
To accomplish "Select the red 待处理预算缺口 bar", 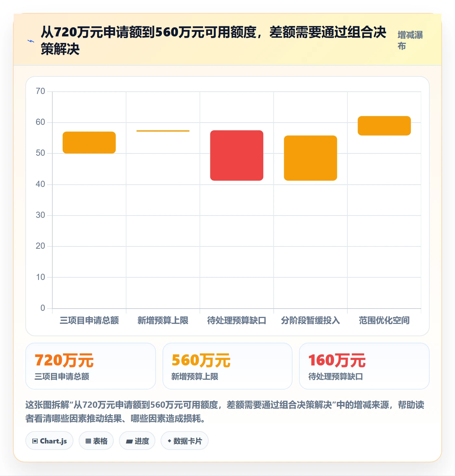I will pyautogui.click(x=237, y=155).
